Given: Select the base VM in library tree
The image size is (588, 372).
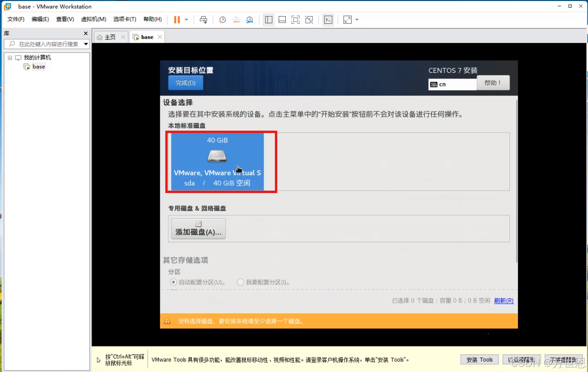Looking at the screenshot, I should 39,67.
